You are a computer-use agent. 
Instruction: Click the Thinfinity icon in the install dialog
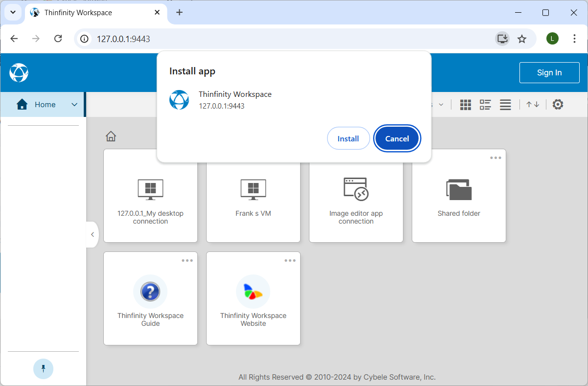pos(179,100)
